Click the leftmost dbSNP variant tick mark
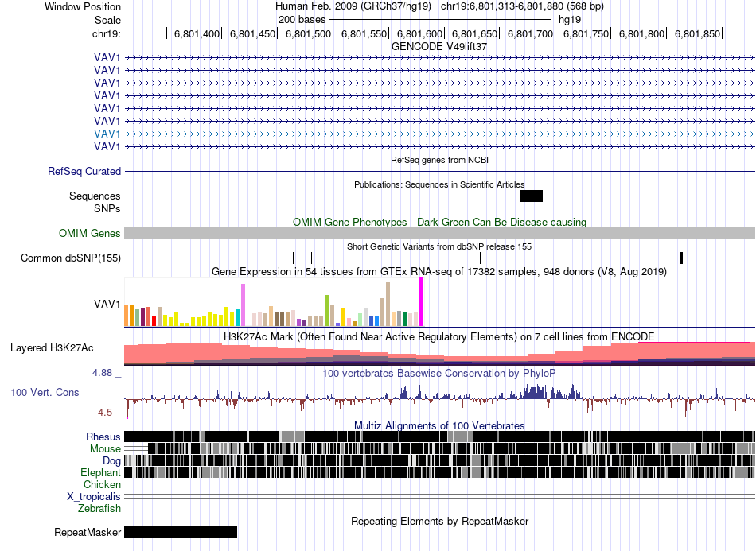 click(x=294, y=258)
